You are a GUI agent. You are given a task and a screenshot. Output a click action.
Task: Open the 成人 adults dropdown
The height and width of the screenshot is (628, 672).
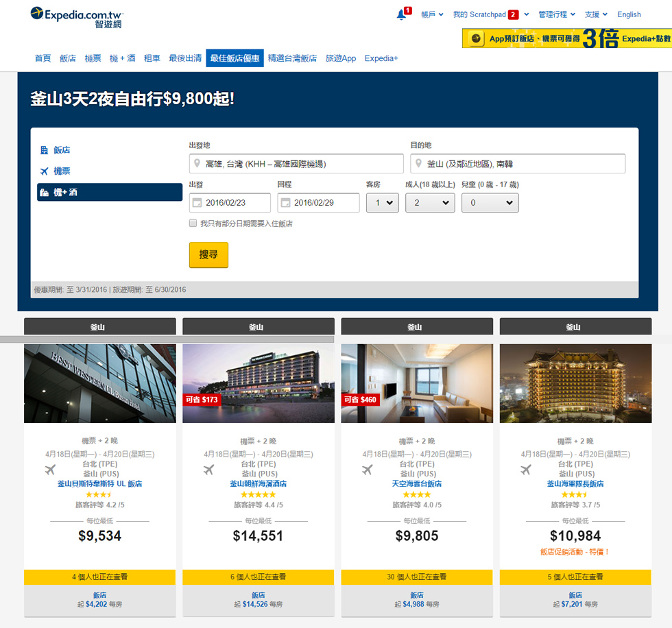[431, 203]
